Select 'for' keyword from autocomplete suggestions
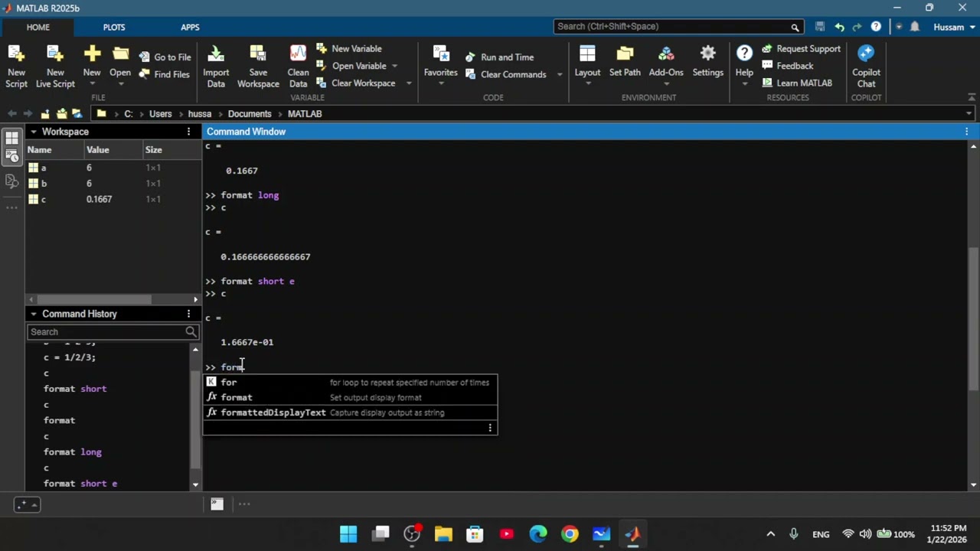 click(x=350, y=382)
